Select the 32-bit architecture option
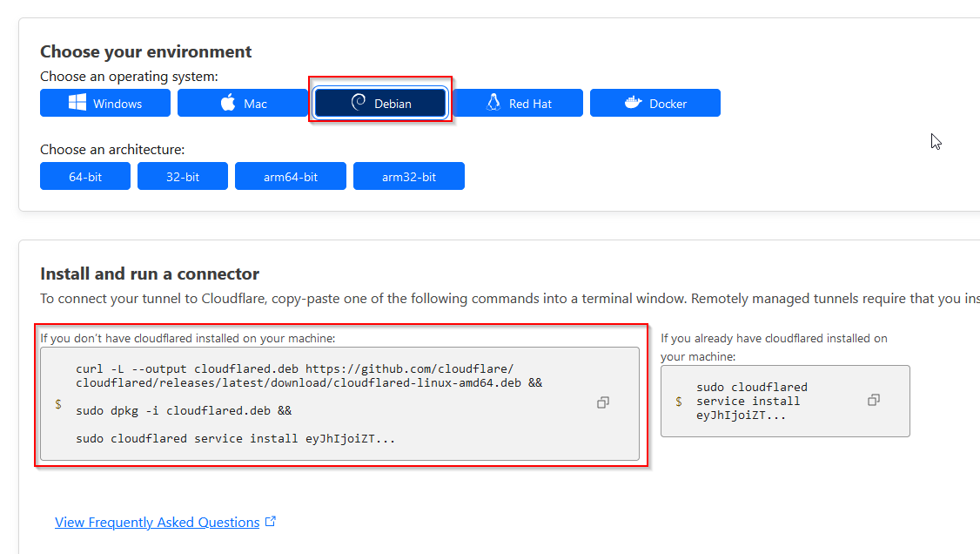Viewport: 980px width, 554px height. coord(183,176)
